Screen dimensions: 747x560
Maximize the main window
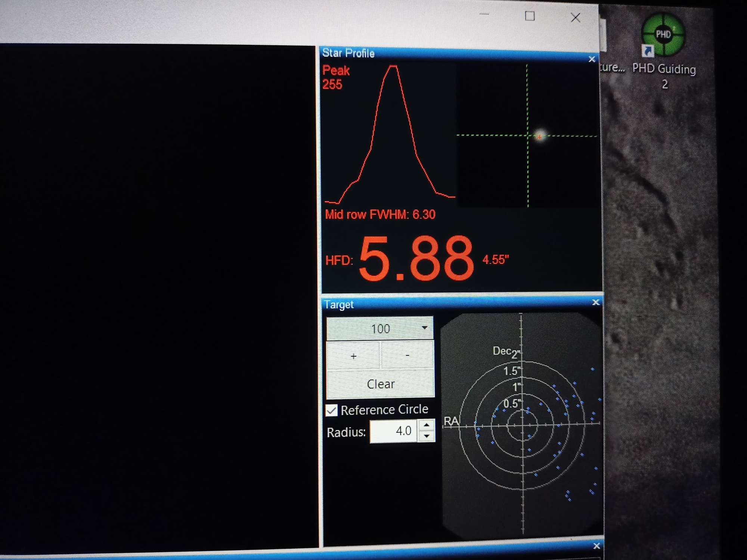[530, 16]
